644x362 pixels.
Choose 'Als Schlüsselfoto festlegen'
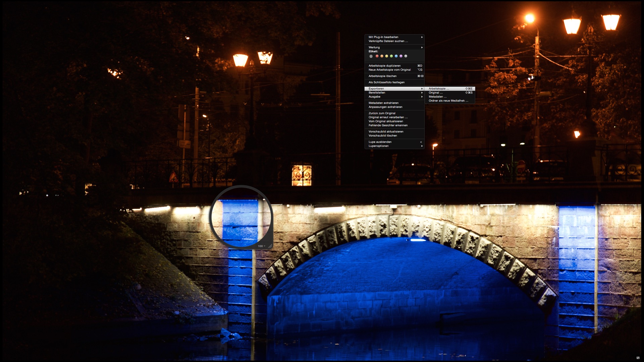pyautogui.click(x=394, y=82)
